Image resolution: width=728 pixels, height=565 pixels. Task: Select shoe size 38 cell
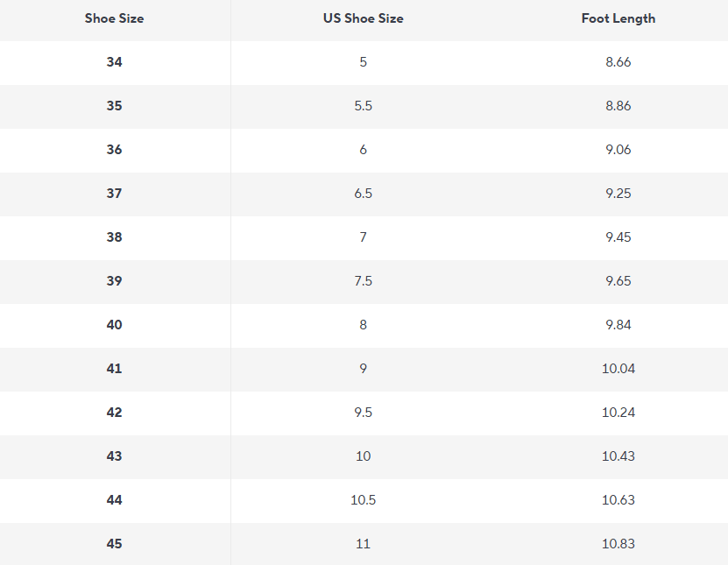tap(114, 237)
